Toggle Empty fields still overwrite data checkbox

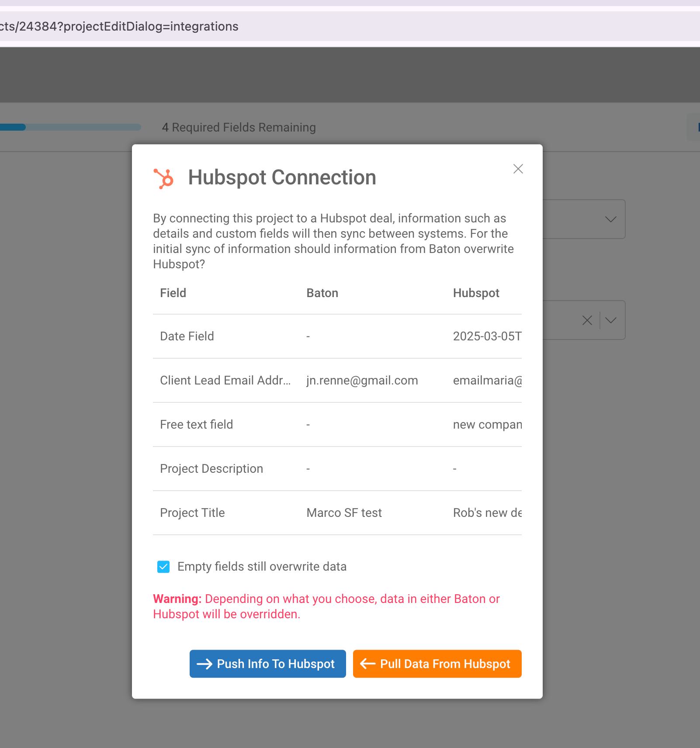tap(163, 567)
